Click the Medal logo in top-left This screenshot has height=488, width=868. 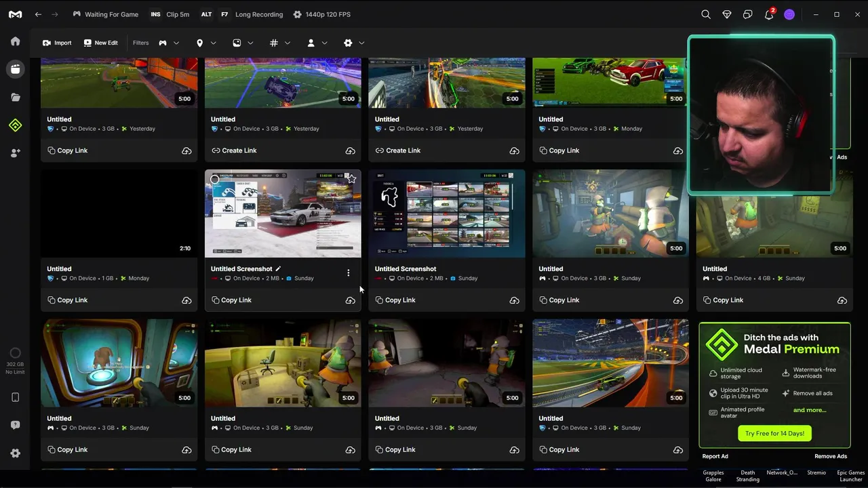click(x=15, y=14)
